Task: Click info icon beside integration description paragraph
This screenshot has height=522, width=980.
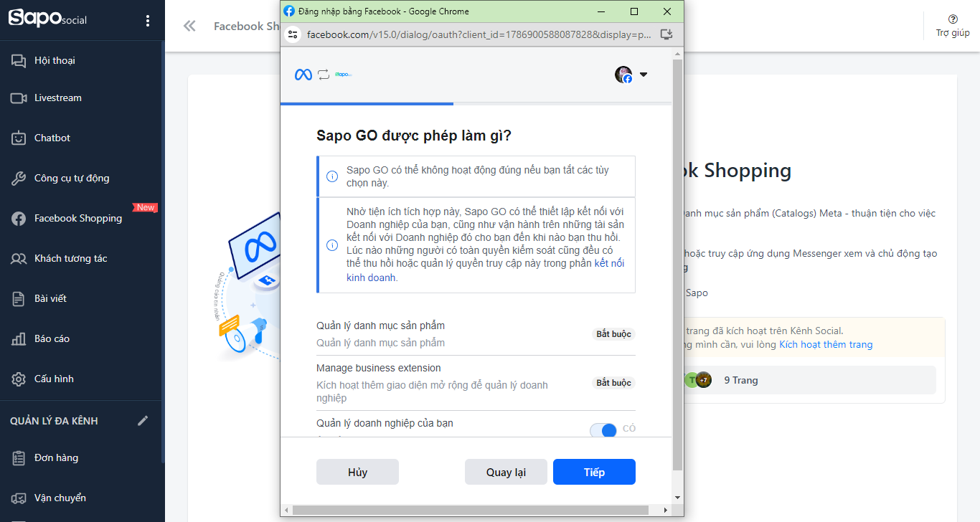Action: [x=332, y=245]
